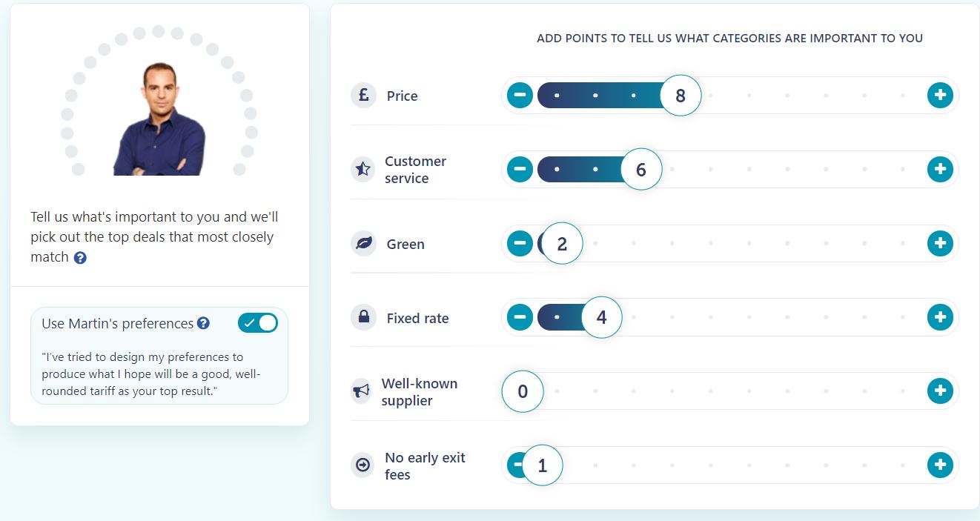Select the megaphone Well-known supplier icon

coord(362,391)
